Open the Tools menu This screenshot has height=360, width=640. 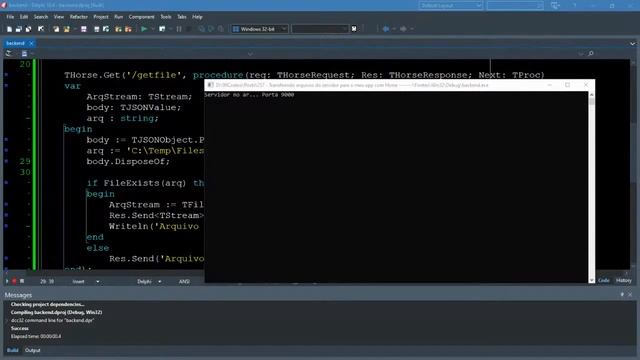(x=166, y=17)
